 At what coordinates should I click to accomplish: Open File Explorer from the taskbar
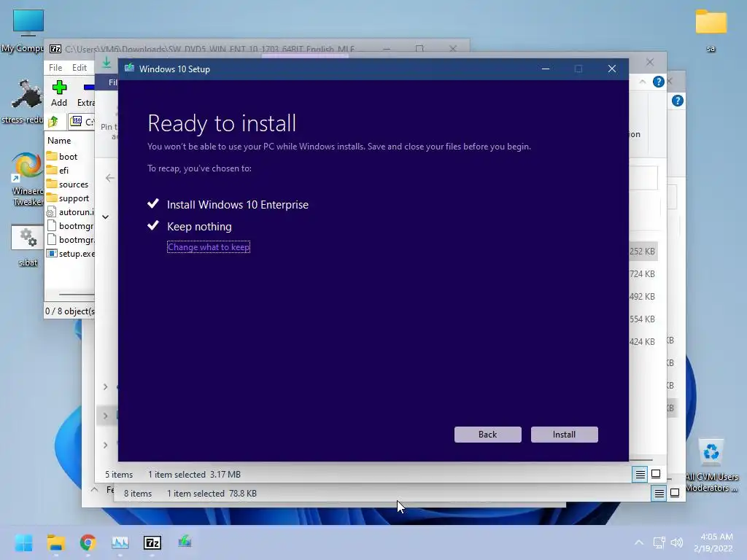55,542
